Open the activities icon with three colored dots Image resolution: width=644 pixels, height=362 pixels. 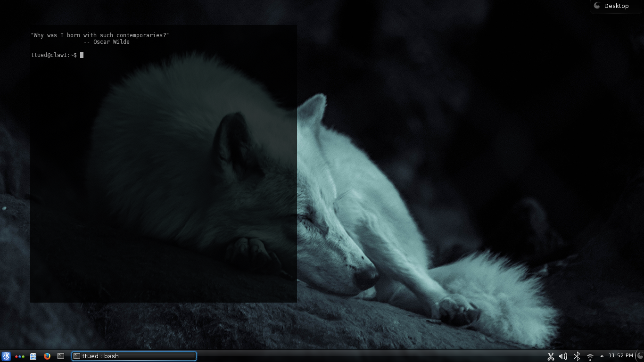(20, 357)
